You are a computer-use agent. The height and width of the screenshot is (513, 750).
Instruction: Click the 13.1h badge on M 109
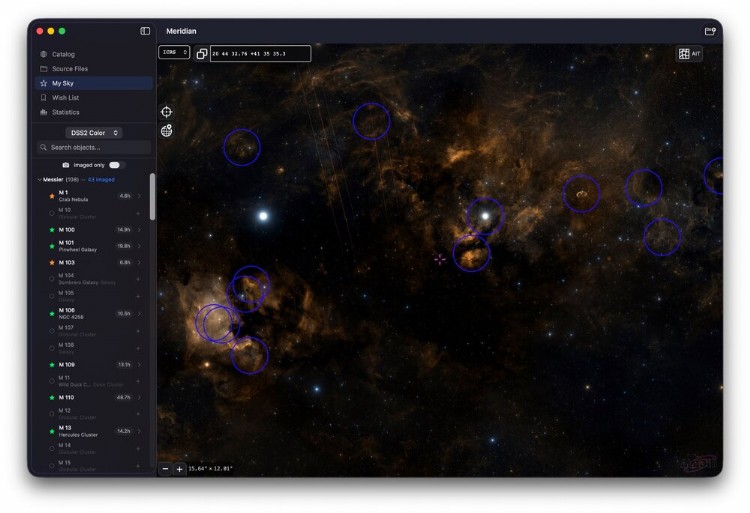tap(123, 365)
